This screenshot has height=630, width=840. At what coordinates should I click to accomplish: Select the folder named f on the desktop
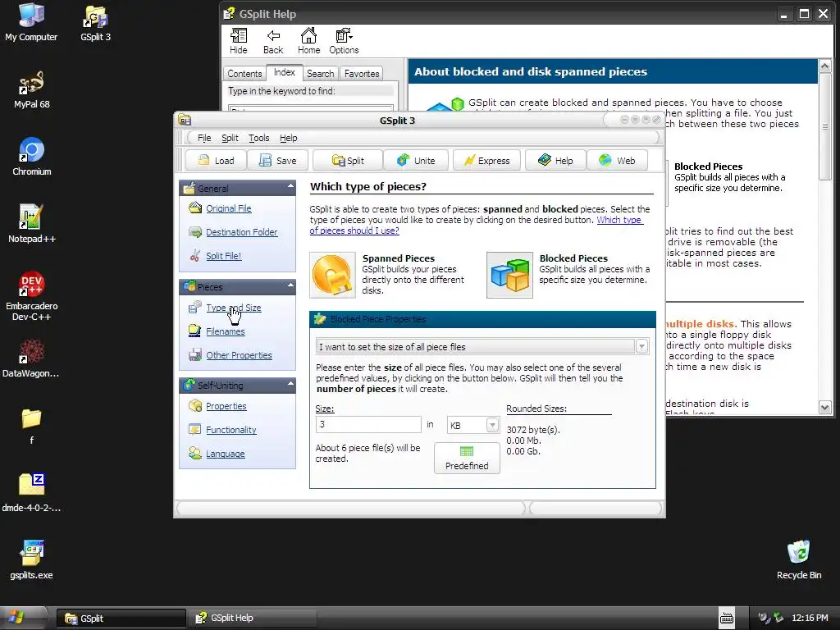coord(31,426)
